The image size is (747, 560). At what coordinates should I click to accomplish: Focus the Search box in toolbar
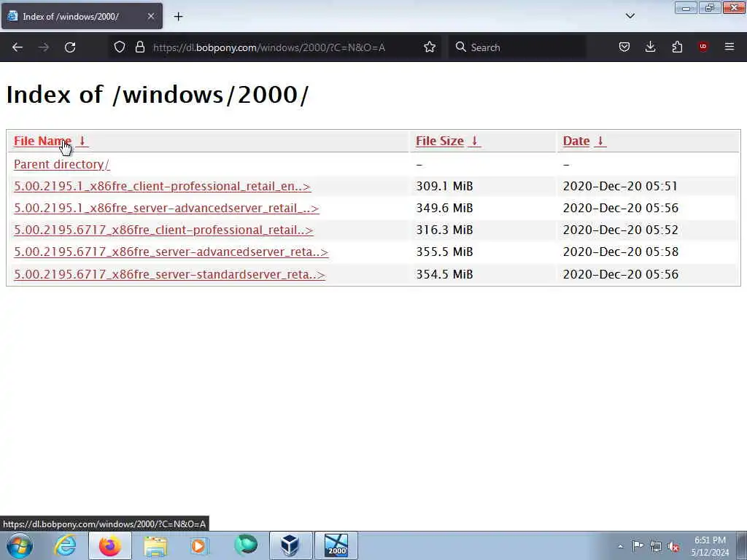[x=517, y=47]
